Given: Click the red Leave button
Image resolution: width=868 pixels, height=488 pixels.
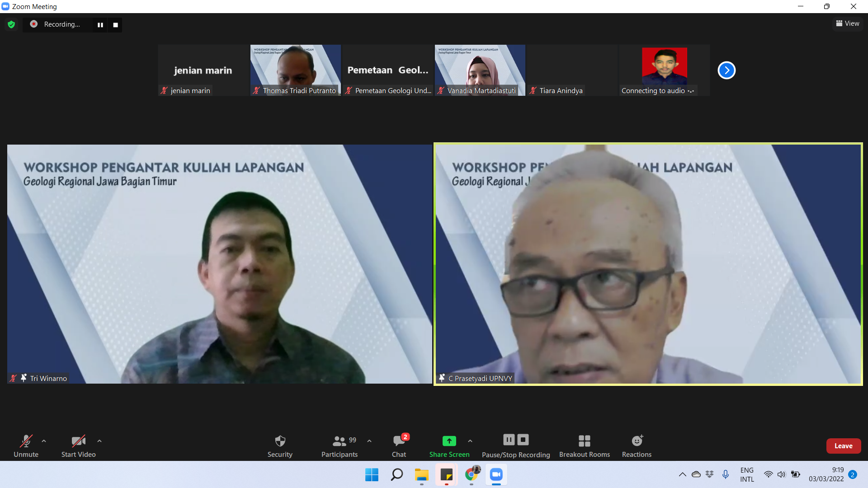Looking at the screenshot, I should pyautogui.click(x=843, y=446).
